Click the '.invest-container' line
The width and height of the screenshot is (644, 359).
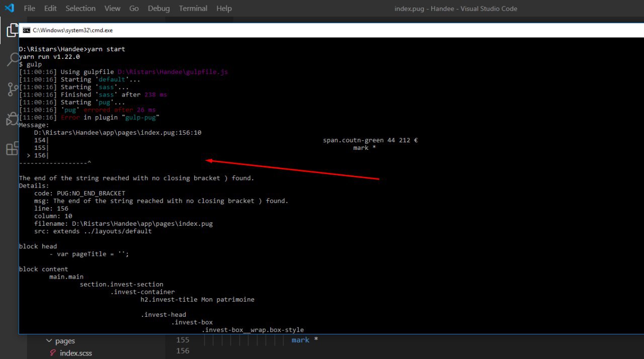[142, 292]
